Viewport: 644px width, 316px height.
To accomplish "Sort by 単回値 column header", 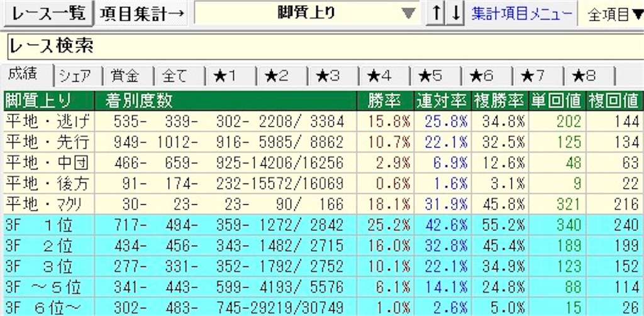I will coord(557,101).
